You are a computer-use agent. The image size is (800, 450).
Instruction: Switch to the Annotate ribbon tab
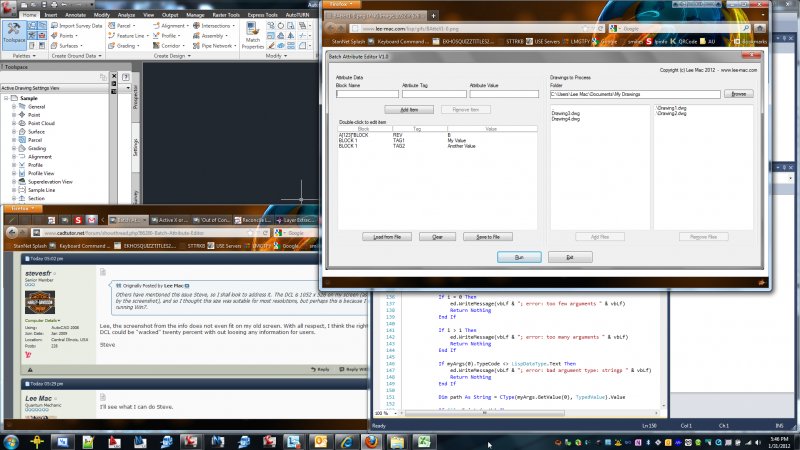78,15
